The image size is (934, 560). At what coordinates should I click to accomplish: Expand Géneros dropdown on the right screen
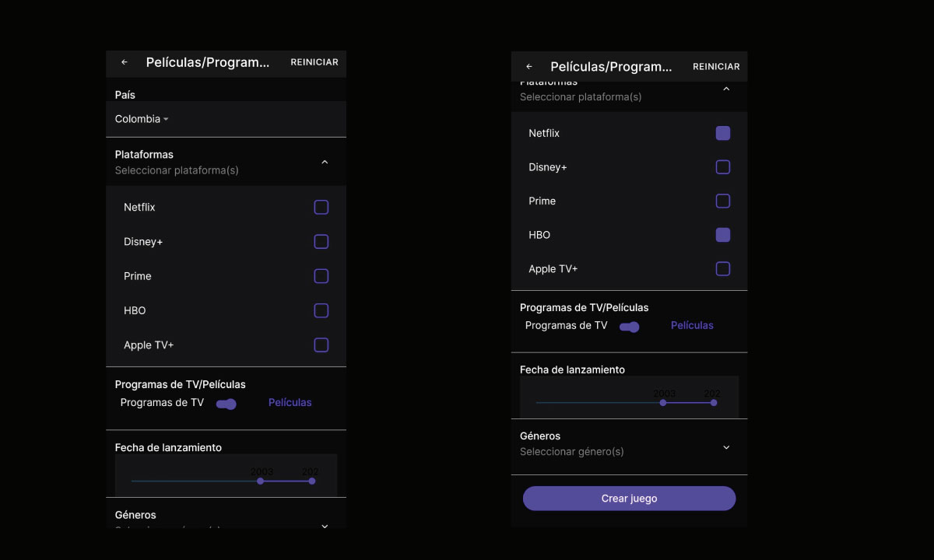pos(726,447)
